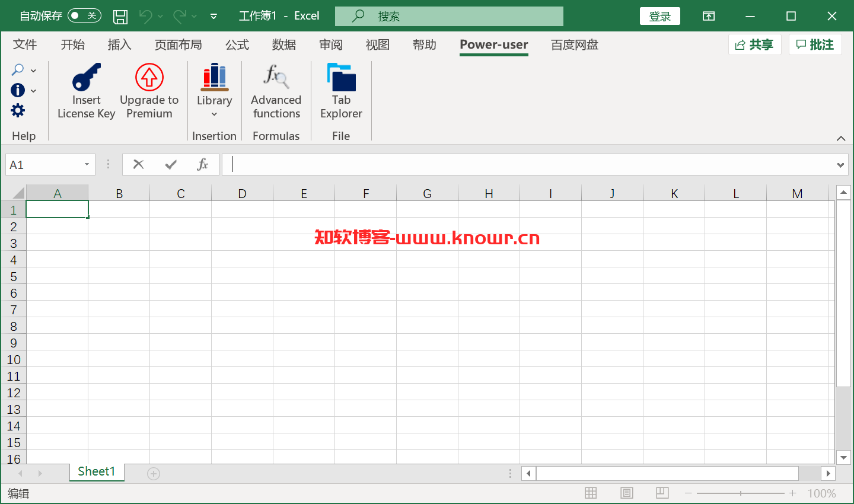Click the Insert License Key icon

tap(87, 77)
